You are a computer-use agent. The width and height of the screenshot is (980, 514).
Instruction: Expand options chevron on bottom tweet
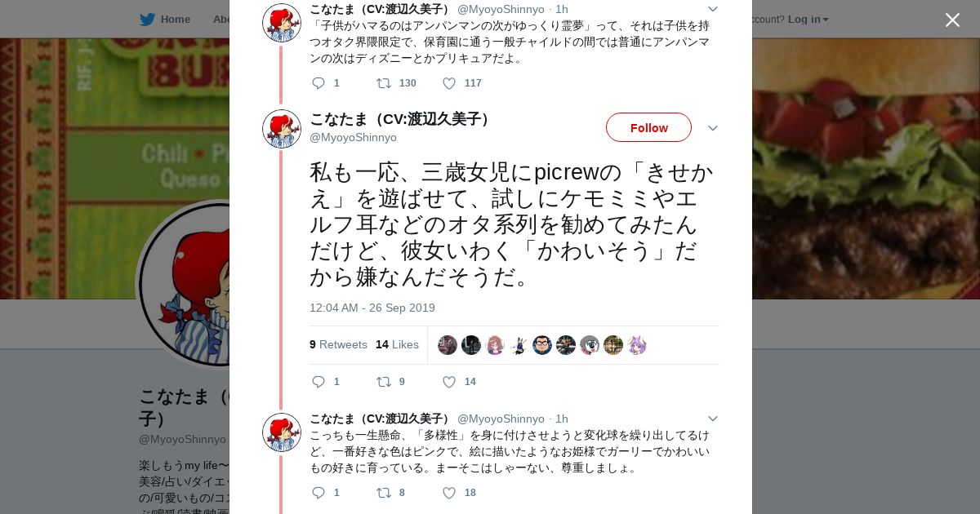[712, 419]
